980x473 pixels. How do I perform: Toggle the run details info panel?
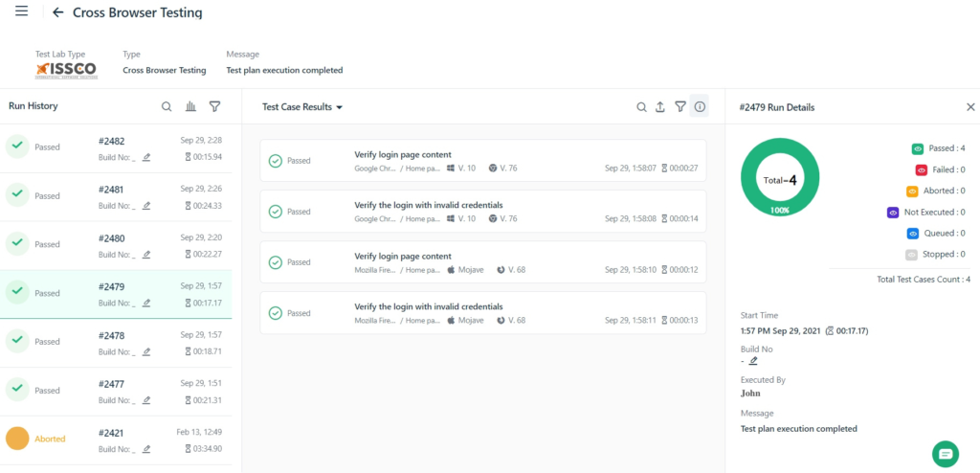pyautogui.click(x=700, y=106)
